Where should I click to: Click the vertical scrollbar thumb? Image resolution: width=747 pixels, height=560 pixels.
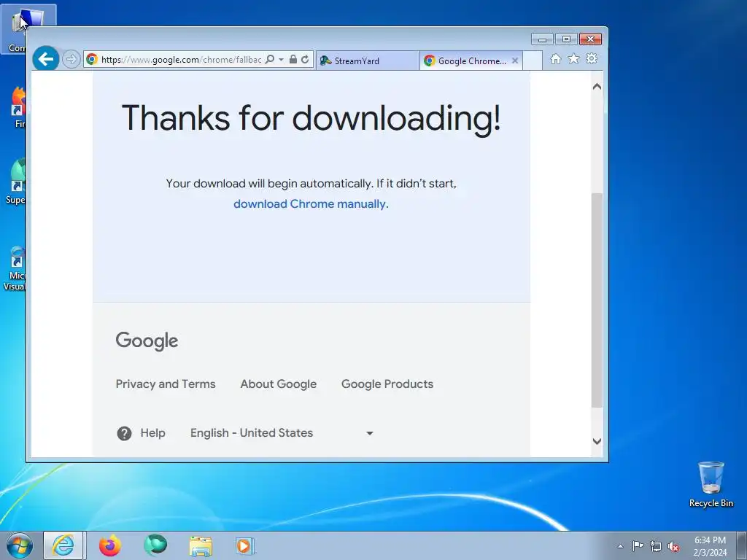coord(597,300)
